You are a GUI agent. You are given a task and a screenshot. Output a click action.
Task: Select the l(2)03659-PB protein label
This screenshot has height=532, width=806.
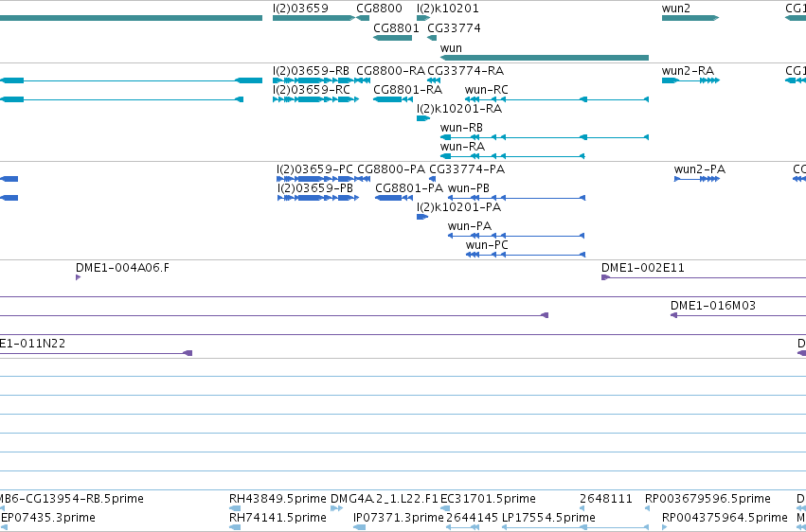pos(315,188)
